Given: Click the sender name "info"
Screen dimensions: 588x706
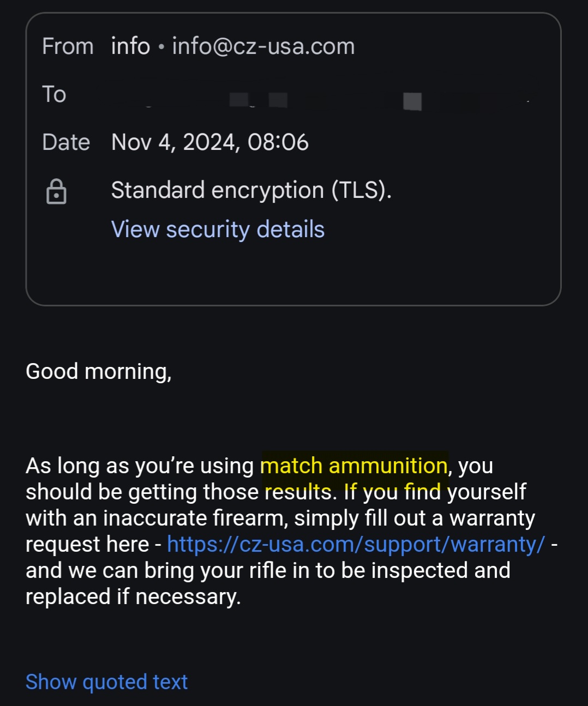Looking at the screenshot, I should click(x=130, y=46).
